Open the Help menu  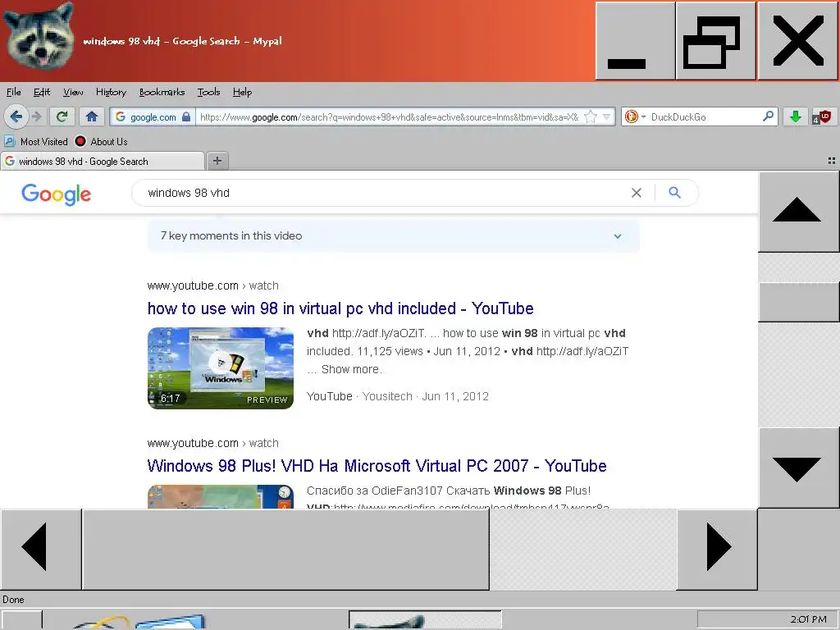coord(242,92)
